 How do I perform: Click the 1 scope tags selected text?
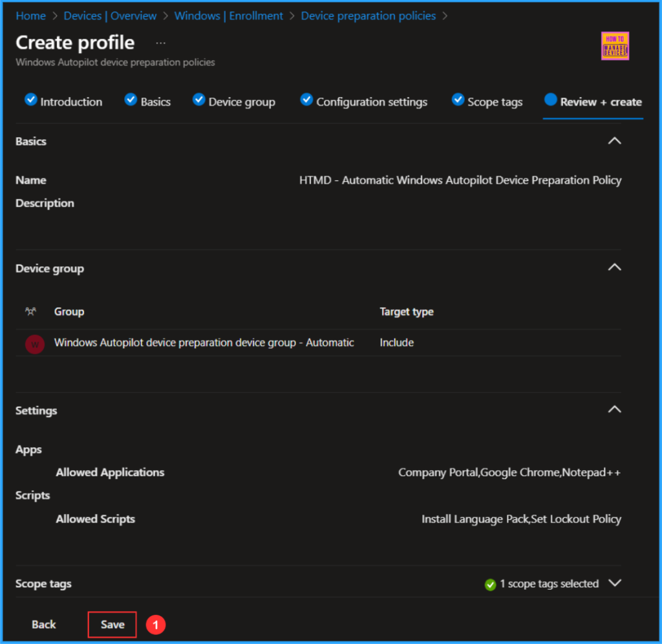(x=549, y=584)
